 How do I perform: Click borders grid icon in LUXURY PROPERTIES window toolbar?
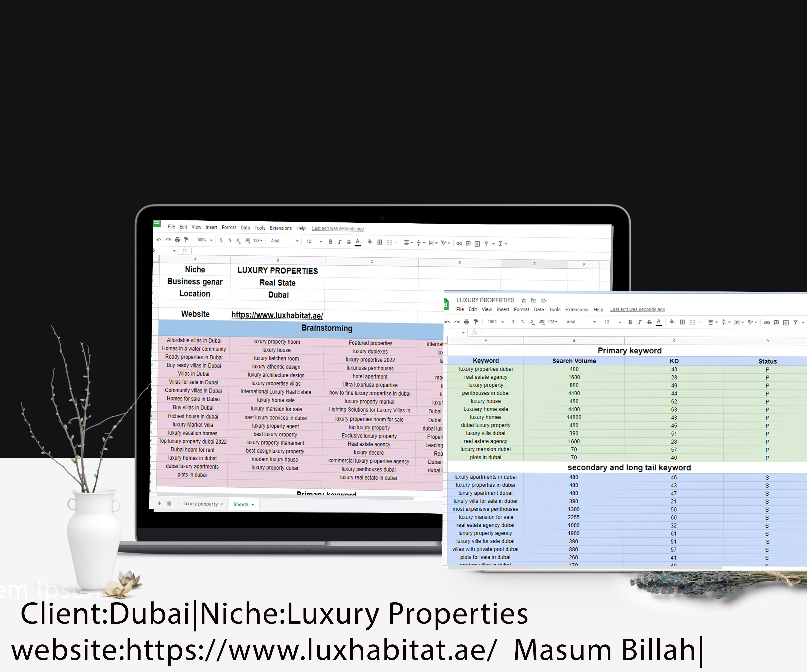[x=682, y=322]
